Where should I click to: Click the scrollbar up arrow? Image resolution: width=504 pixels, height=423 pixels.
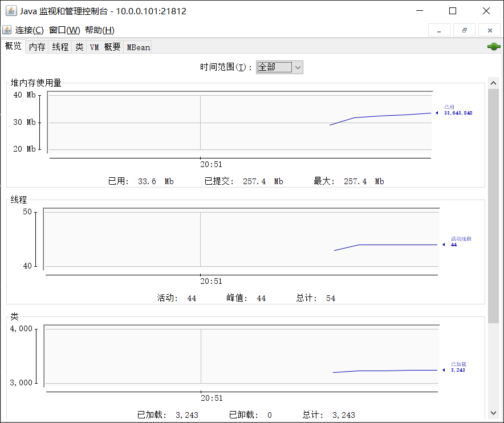pyautogui.click(x=493, y=83)
